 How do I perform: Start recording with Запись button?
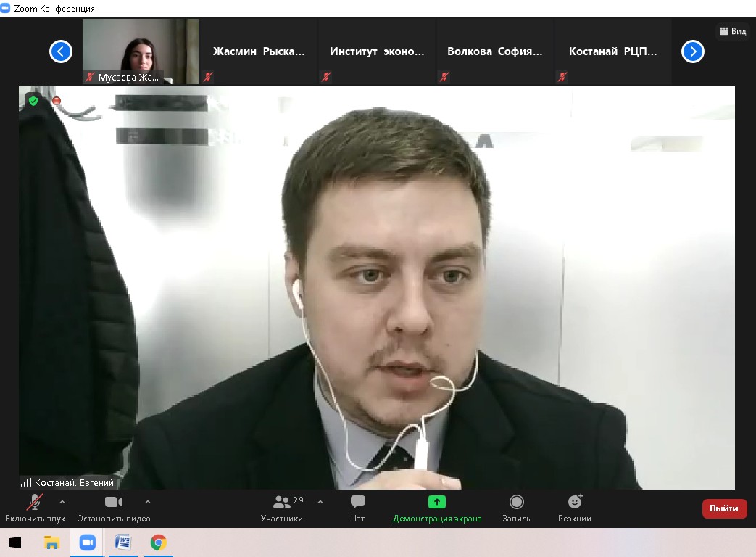tap(516, 508)
